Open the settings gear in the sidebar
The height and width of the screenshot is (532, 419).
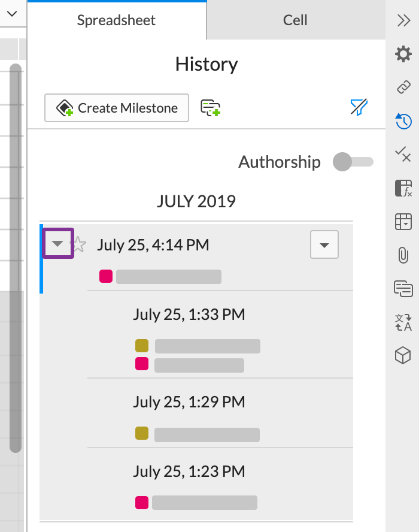403,54
